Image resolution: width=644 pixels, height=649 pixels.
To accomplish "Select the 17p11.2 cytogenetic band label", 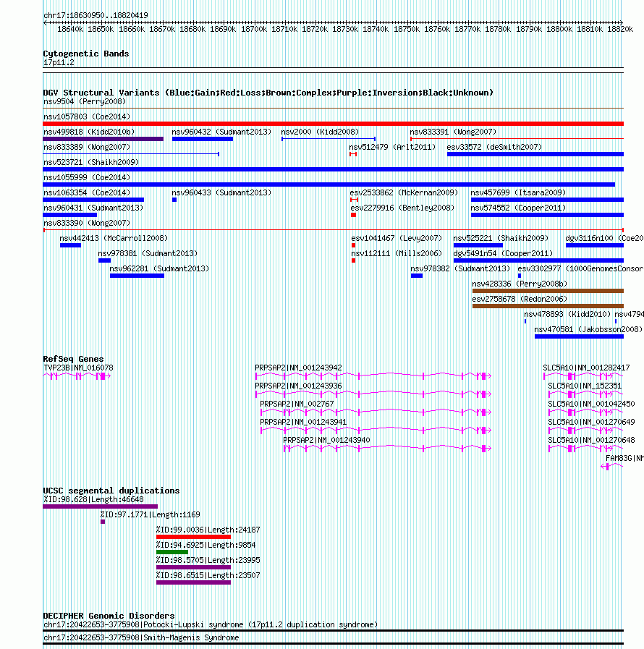I will point(59,62).
